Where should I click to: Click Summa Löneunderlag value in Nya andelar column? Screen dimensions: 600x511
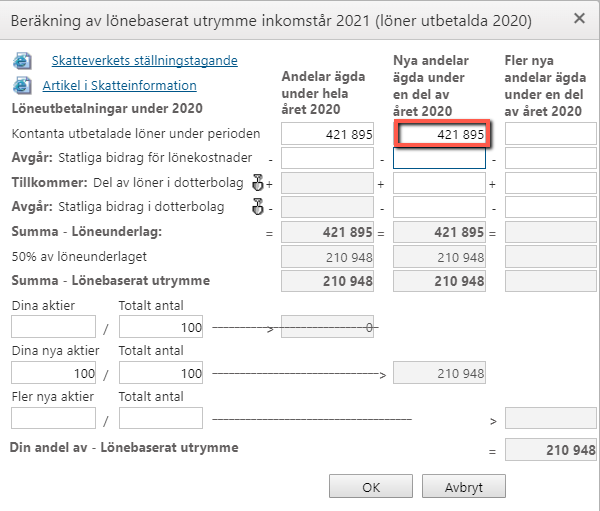pos(439,232)
